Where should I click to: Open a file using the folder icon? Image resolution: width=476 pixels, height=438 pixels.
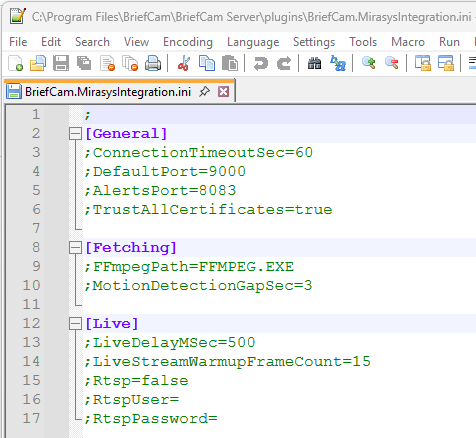[x=38, y=63]
